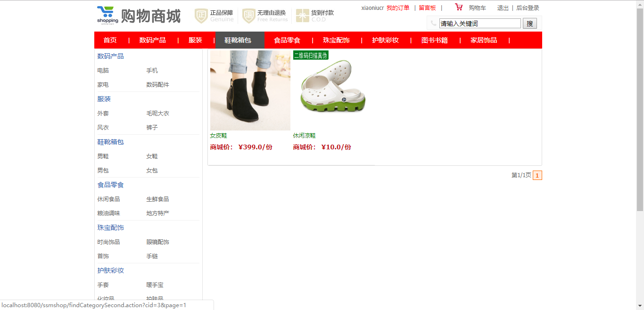Open the 珠宝配饰 nav tab
This screenshot has height=310, width=644.
click(336, 40)
